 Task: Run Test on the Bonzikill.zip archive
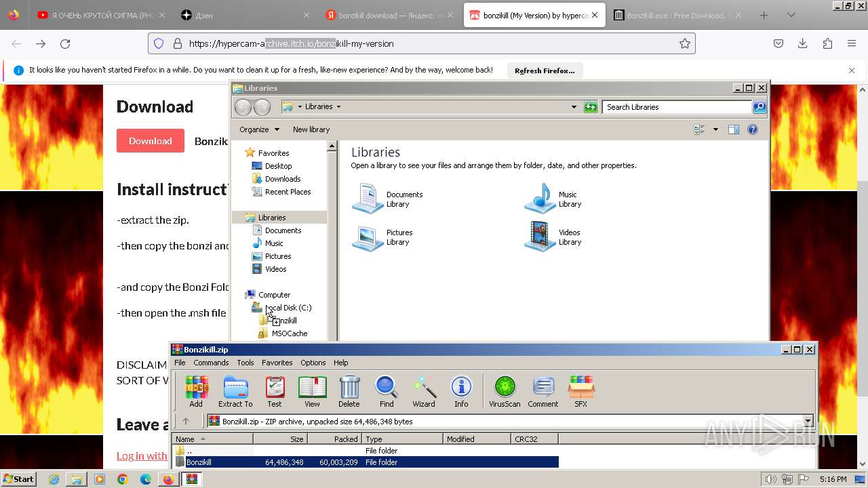coord(275,392)
